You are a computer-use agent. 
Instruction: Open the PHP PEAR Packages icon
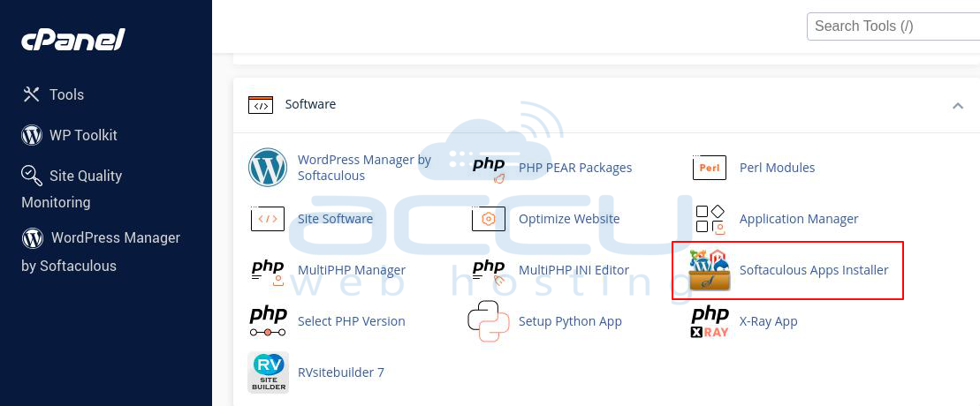[x=489, y=168]
